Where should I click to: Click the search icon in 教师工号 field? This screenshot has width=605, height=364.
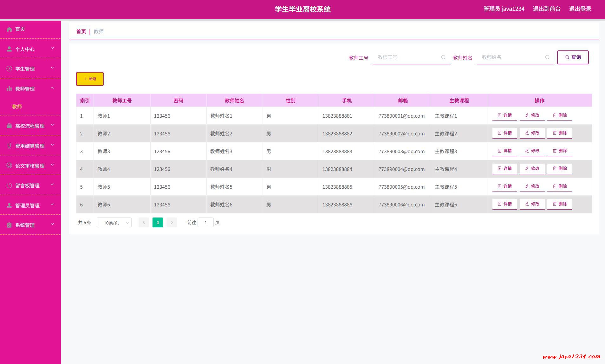click(443, 57)
